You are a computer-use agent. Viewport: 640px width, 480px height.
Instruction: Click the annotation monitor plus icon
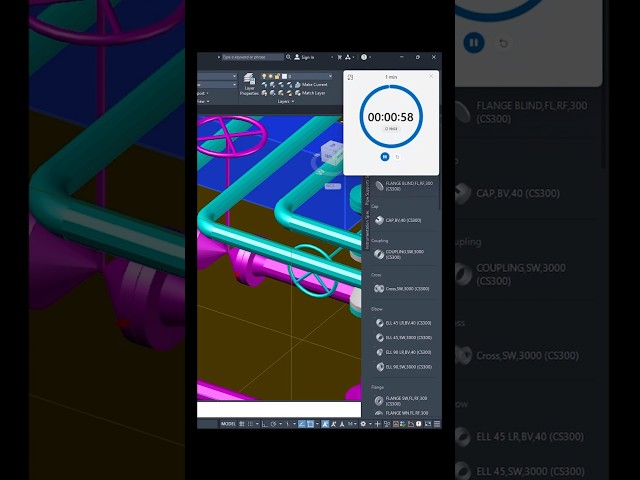coord(378,424)
